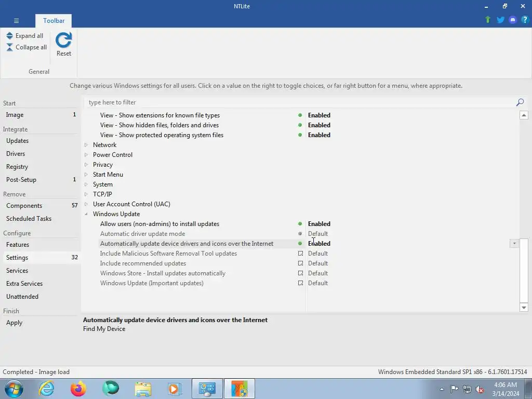Image resolution: width=532 pixels, height=399 pixels.
Task: Open the Updates page in sidebar
Action: 41,141
